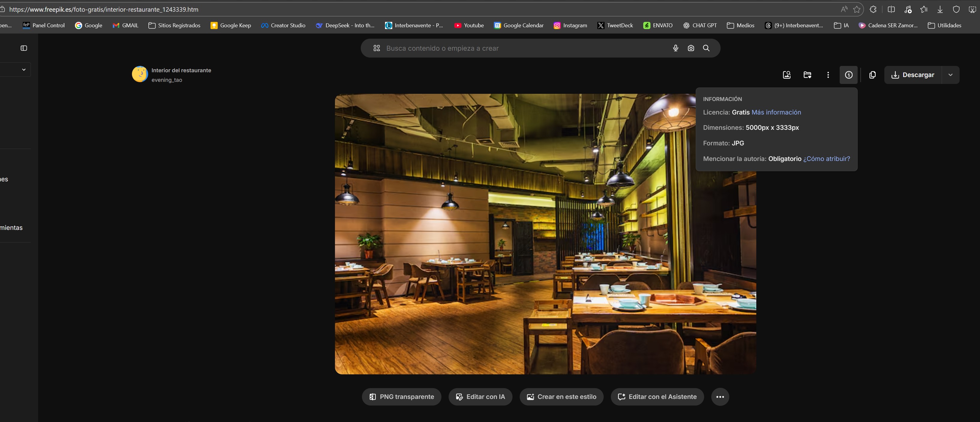The width and height of the screenshot is (980, 422).
Task: Choose Editar con IA option
Action: (480, 397)
